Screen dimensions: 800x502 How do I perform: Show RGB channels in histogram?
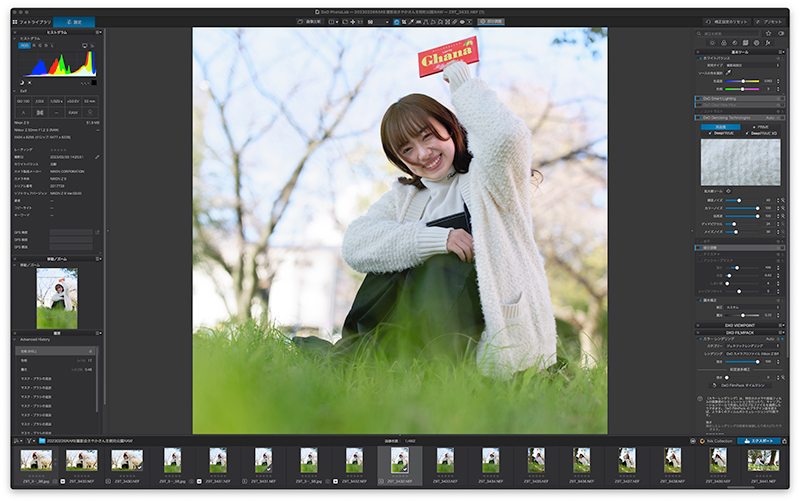(x=24, y=45)
